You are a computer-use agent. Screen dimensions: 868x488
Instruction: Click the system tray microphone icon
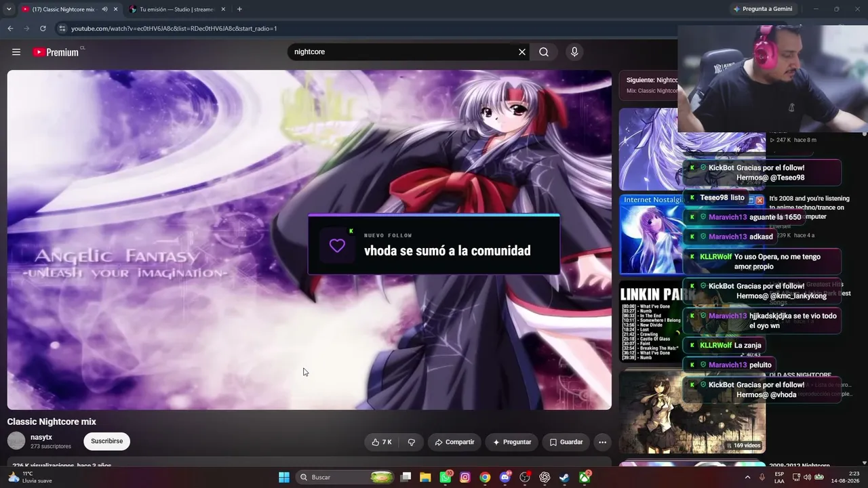point(762,477)
